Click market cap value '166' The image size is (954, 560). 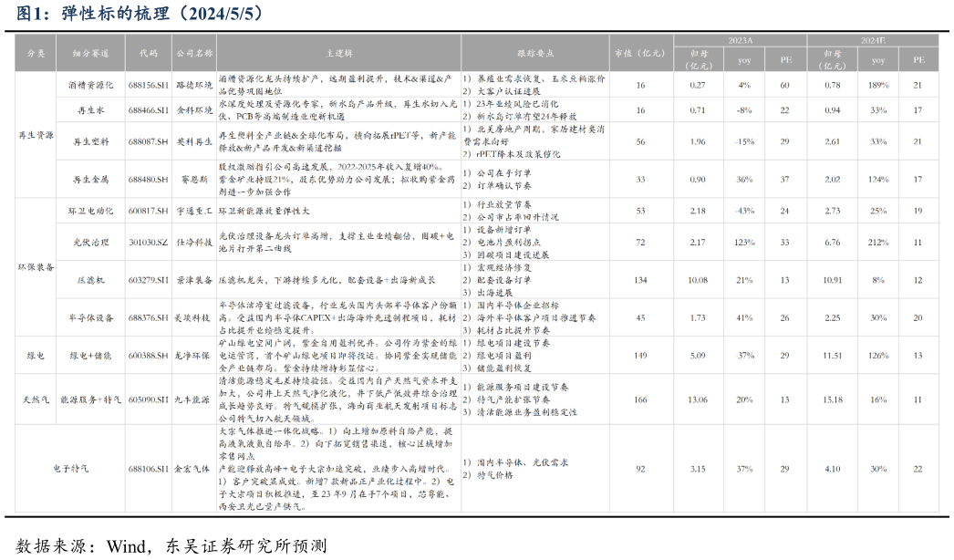pyautogui.click(x=640, y=399)
